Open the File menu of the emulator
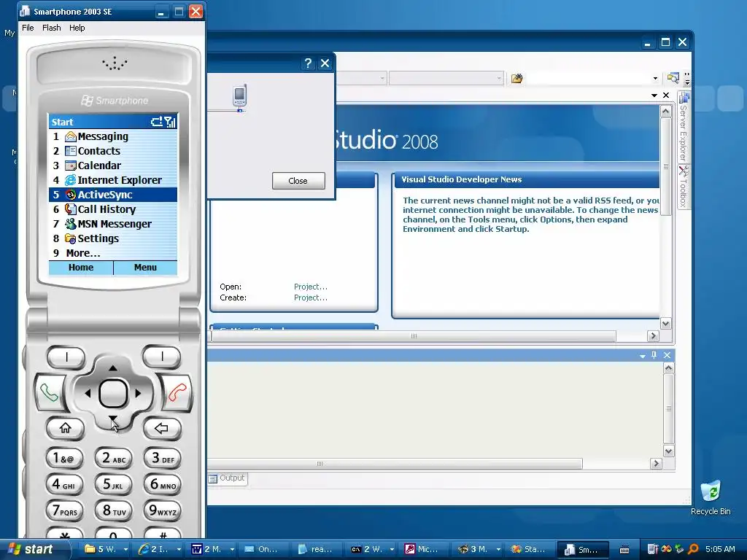747x560 pixels. pos(28,28)
